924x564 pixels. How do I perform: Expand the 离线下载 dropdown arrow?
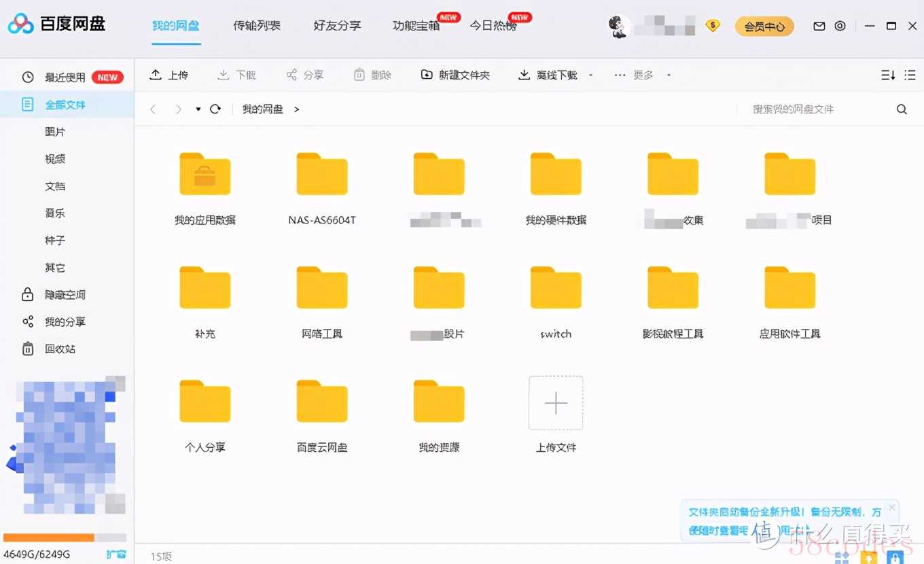coord(590,75)
